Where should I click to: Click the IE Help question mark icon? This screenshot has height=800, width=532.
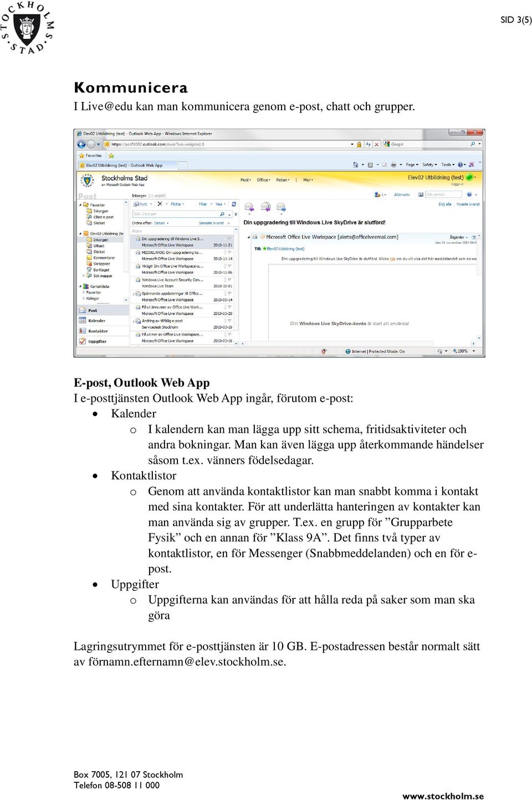point(460,165)
